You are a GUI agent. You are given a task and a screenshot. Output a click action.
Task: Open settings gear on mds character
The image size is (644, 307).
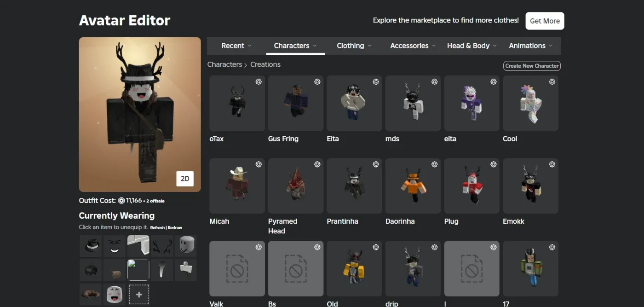point(435,82)
